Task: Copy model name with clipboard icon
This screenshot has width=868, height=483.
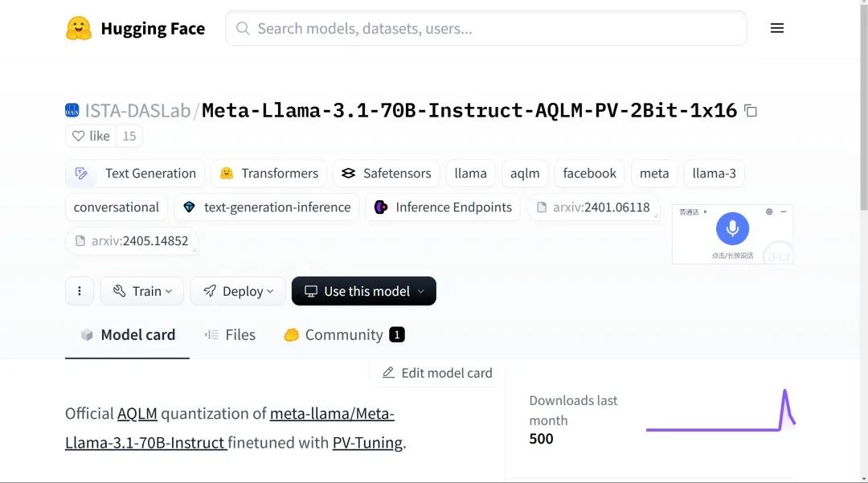Action: click(751, 111)
